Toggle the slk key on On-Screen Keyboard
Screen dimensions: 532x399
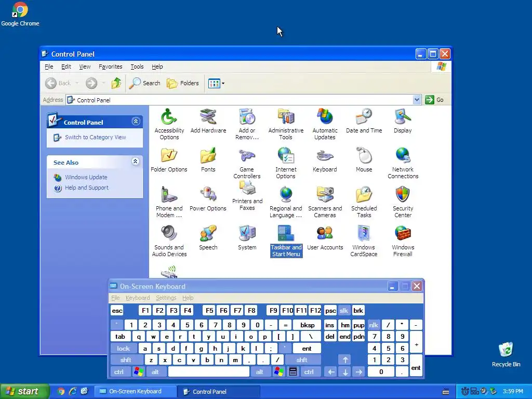pyautogui.click(x=344, y=311)
